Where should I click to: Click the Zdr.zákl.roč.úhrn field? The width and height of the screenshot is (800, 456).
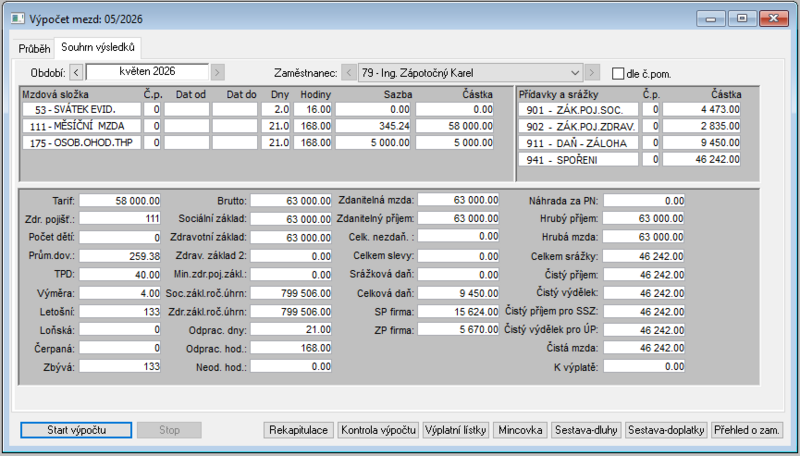pos(291,312)
